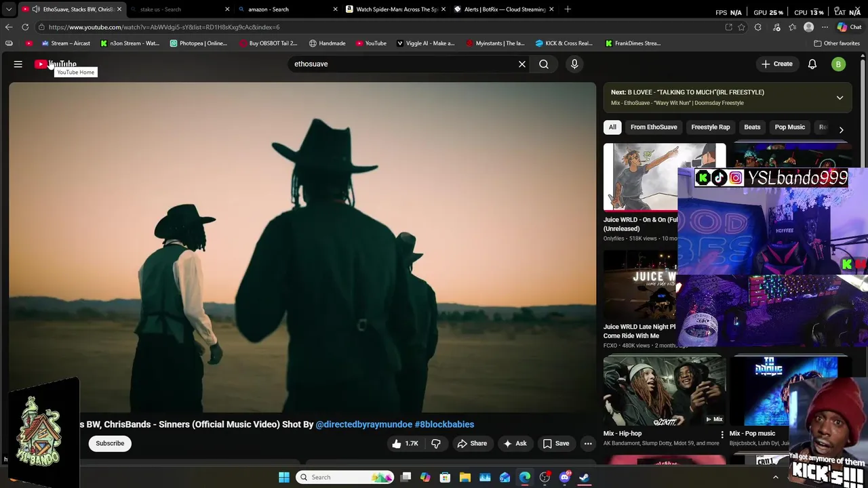Open the Juice WRLD On & On thumbnail

pos(640,178)
